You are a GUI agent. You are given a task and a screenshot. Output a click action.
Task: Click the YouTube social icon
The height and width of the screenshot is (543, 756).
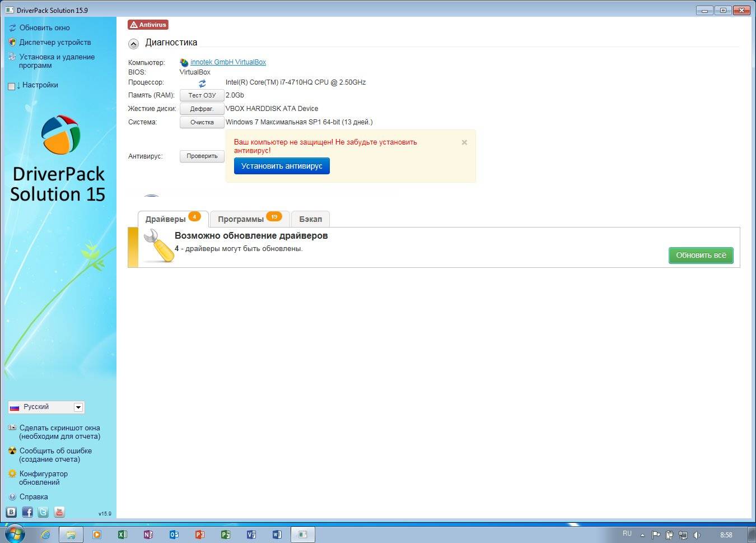tap(59, 512)
